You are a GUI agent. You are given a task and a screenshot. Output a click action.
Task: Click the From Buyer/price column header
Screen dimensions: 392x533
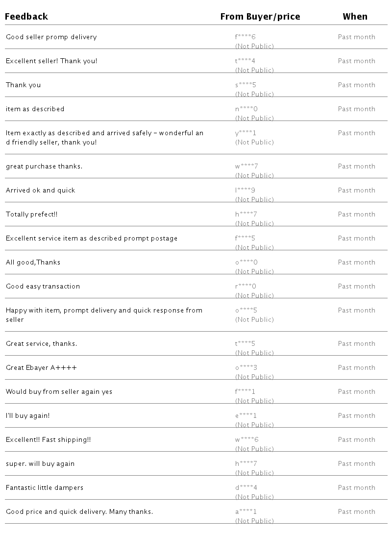(260, 17)
